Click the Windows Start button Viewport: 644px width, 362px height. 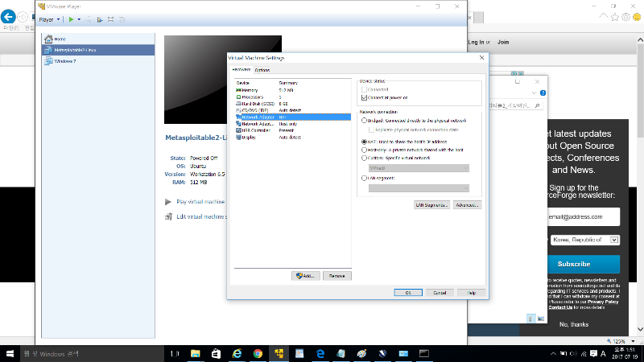pyautogui.click(x=10, y=353)
